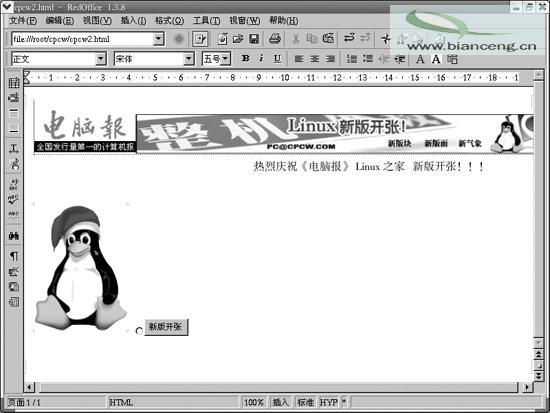Toggle Underline formatting
The width and height of the screenshot is (550, 413).
tap(277, 59)
